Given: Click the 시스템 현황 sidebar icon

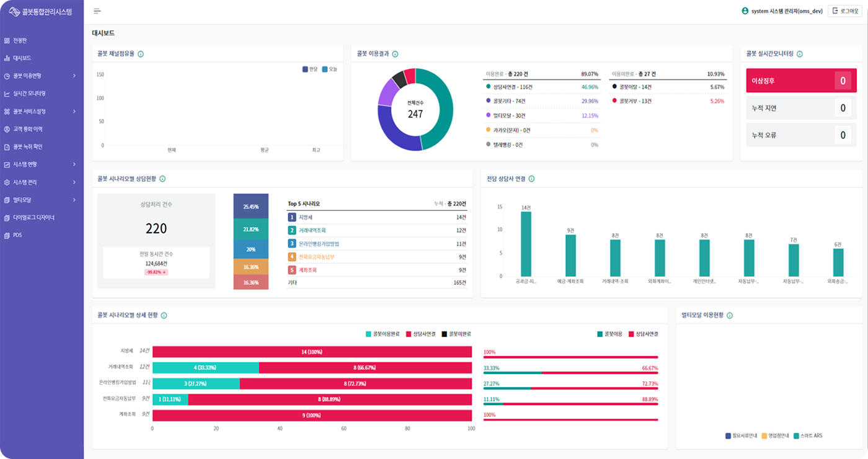Looking at the screenshot, I should (7, 164).
